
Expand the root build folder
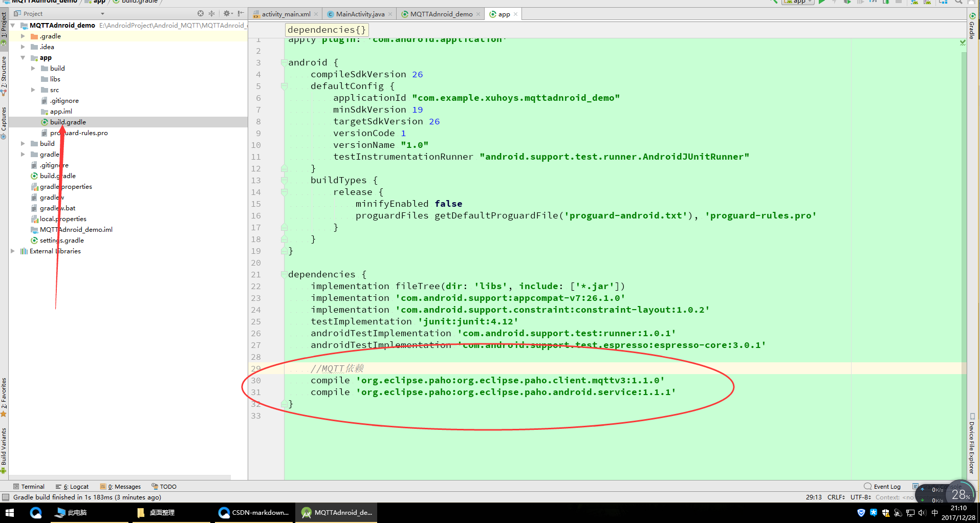pos(23,143)
